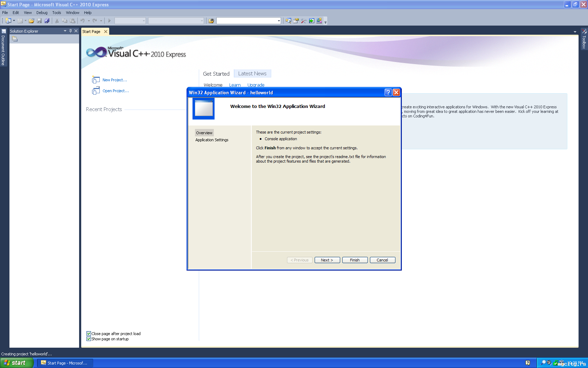588x368 pixels.
Task: Select the Get Started tab
Action: tap(216, 74)
